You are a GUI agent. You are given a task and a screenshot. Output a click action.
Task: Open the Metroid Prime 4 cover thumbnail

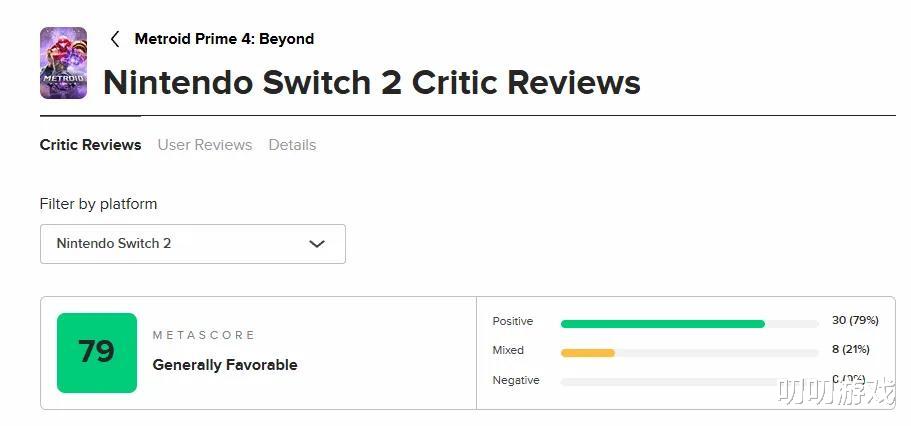pyautogui.click(x=63, y=63)
